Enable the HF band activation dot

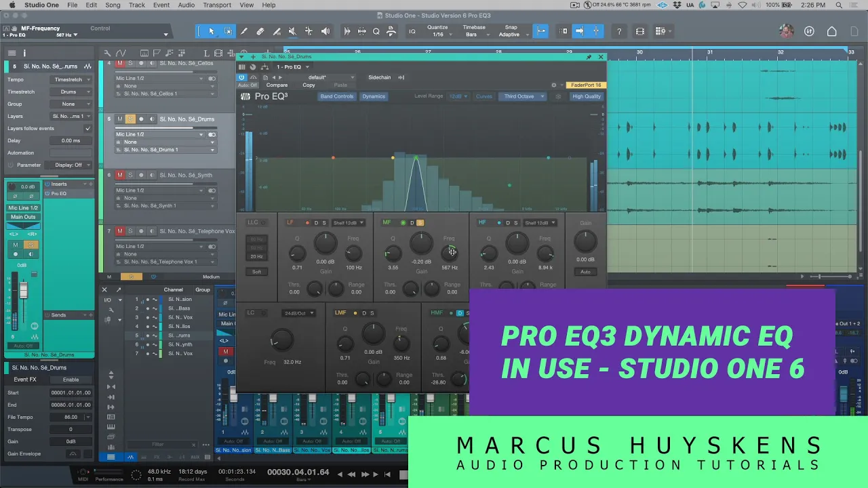point(499,223)
